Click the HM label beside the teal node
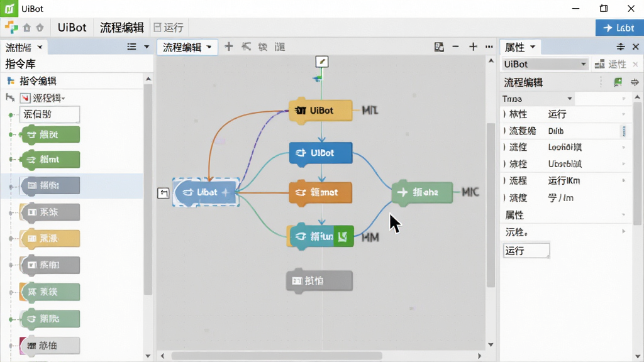The width and height of the screenshot is (644, 362). pos(370,237)
